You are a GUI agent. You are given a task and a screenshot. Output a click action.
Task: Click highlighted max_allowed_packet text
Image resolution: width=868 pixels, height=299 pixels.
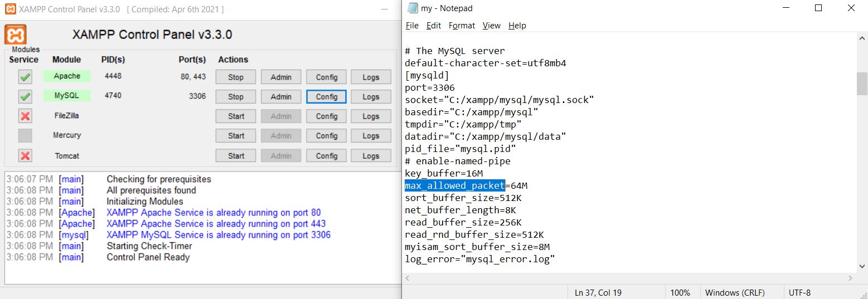(455, 185)
